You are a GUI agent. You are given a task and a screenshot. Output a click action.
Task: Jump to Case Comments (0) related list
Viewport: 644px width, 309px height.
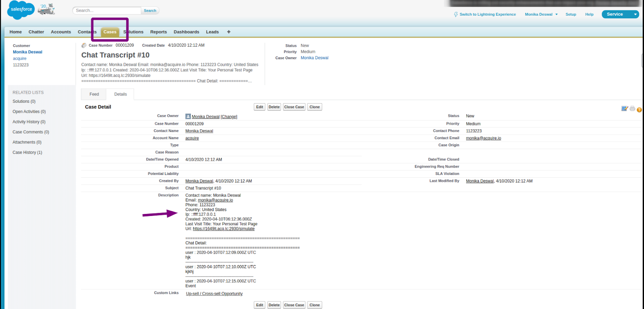click(31, 132)
